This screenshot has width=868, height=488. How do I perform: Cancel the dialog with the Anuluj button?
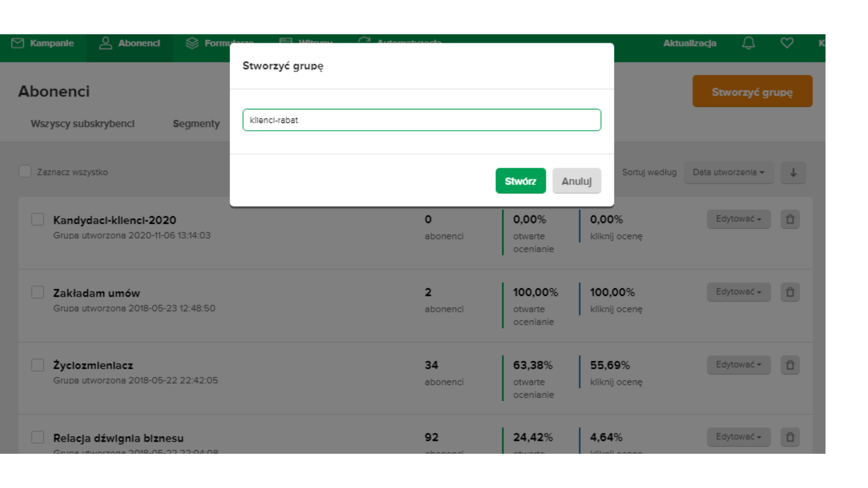pyautogui.click(x=576, y=181)
